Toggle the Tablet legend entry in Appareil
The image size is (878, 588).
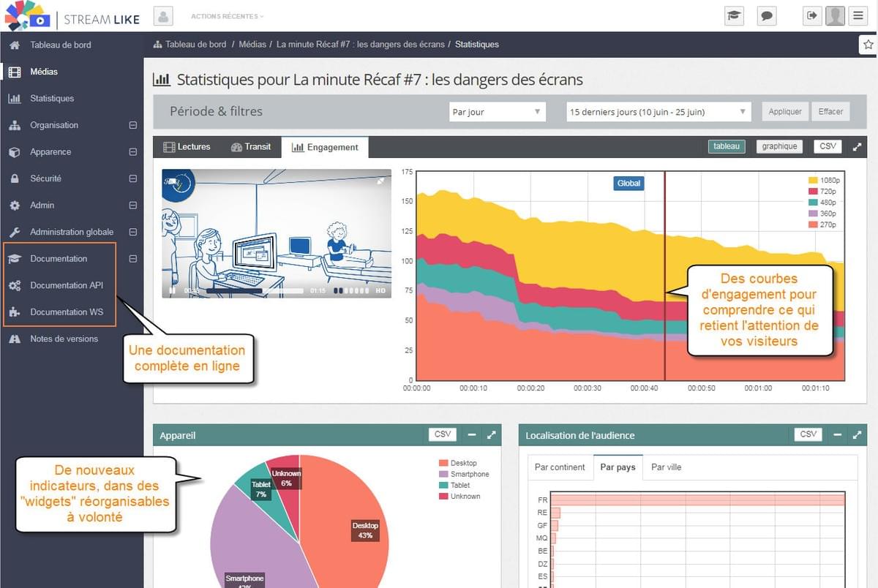[x=454, y=485]
